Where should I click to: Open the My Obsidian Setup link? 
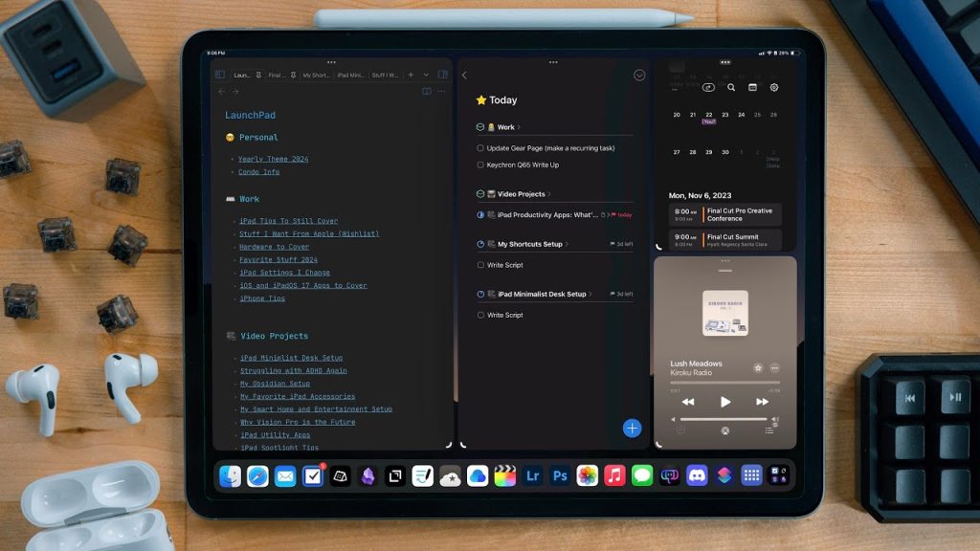click(275, 384)
